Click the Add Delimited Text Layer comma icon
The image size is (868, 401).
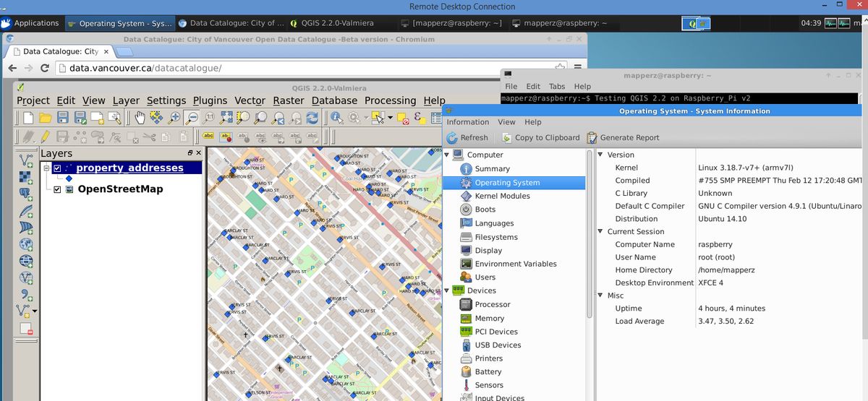27,294
